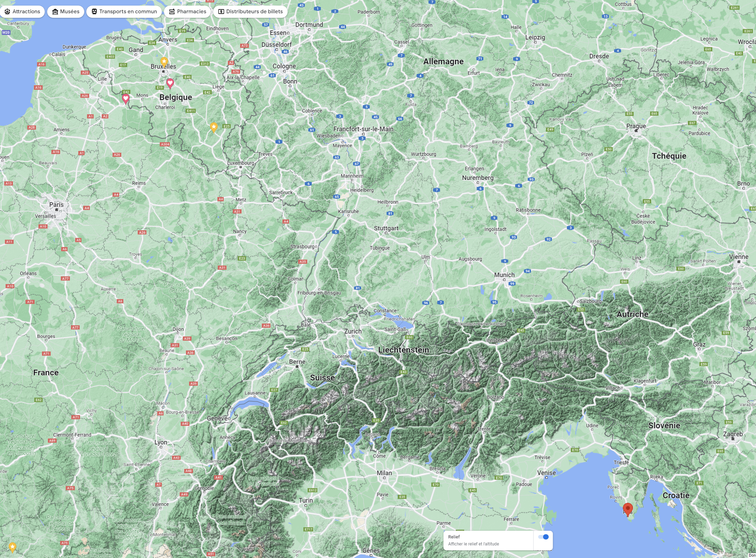
Task: Click the Prague city label
Action: (x=636, y=126)
